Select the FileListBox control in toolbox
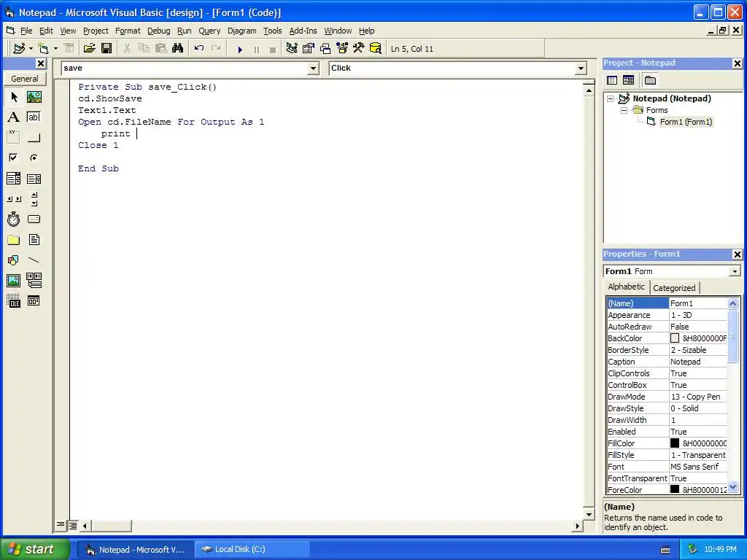The width and height of the screenshot is (747, 560). 34,239
